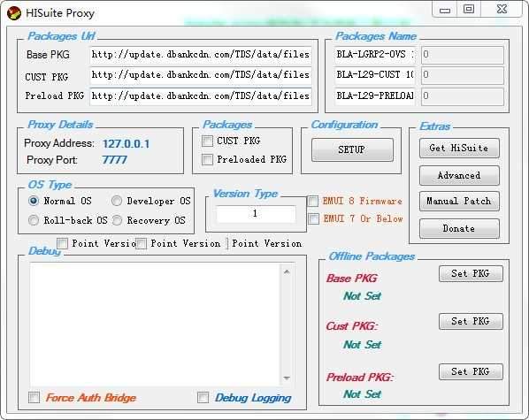Viewport: 529px width, 420px height.
Task: Click the Debug log scroll up arrow
Action: click(x=287, y=271)
